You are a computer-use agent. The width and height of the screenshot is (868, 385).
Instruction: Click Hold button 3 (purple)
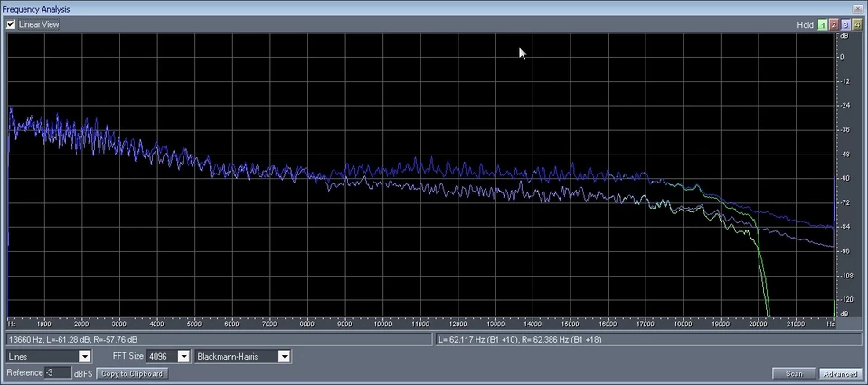click(845, 25)
